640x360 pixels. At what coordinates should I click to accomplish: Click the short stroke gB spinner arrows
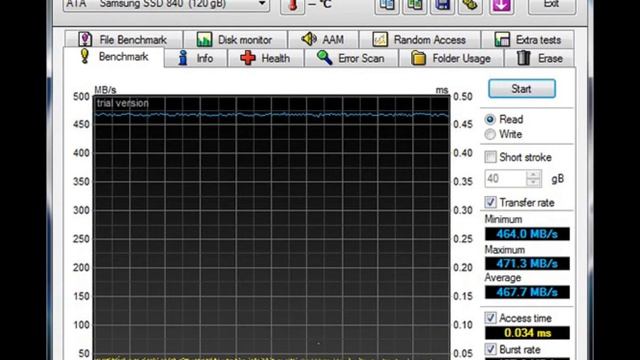[x=533, y=179]
